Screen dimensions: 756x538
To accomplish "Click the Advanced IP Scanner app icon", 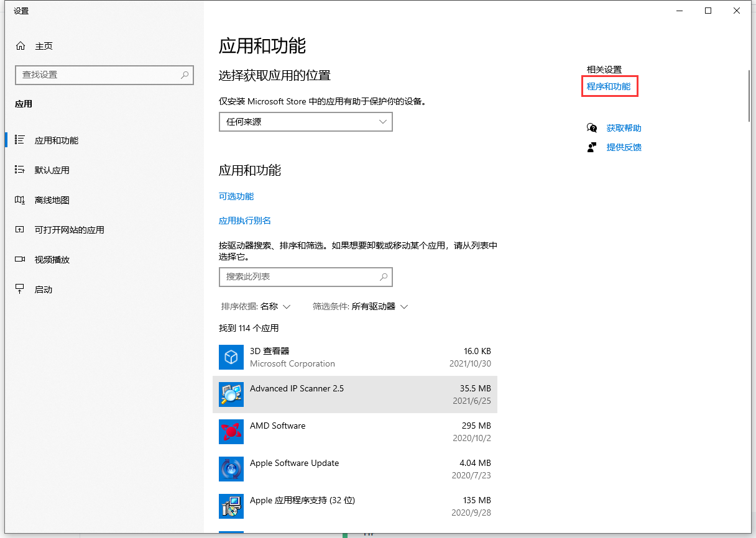I will pos(231,394).
